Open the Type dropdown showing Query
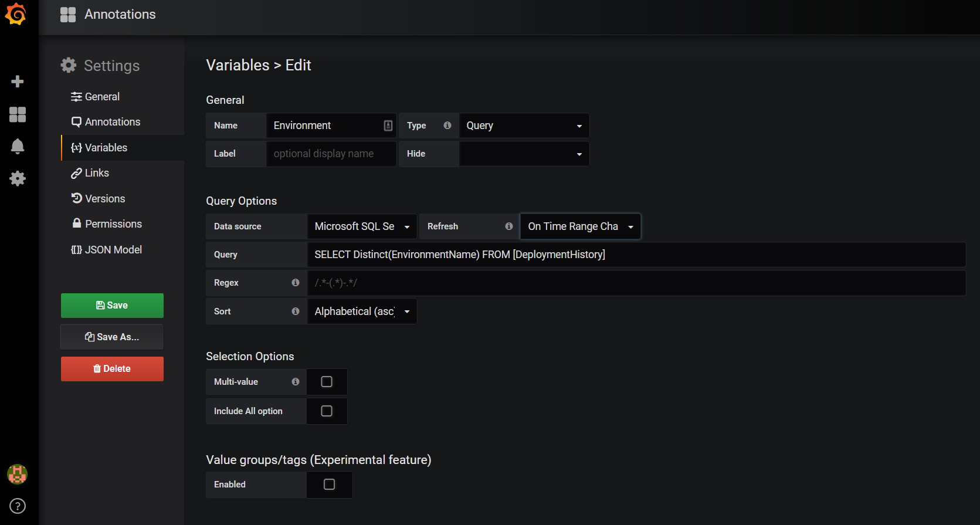The width and height of the screenshot is (980, 525). point(524,126)
